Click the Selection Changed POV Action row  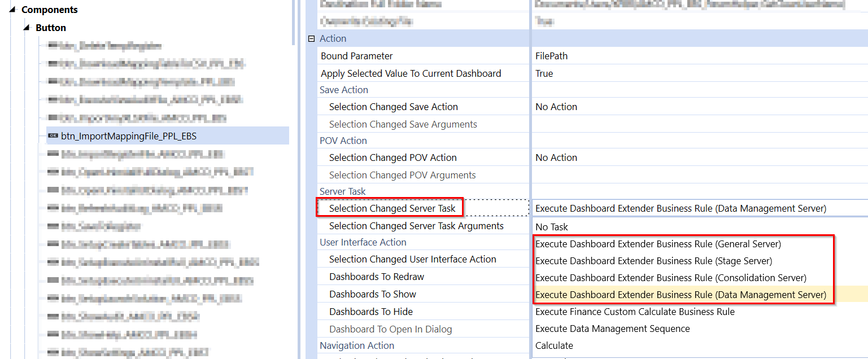(394, 157)
